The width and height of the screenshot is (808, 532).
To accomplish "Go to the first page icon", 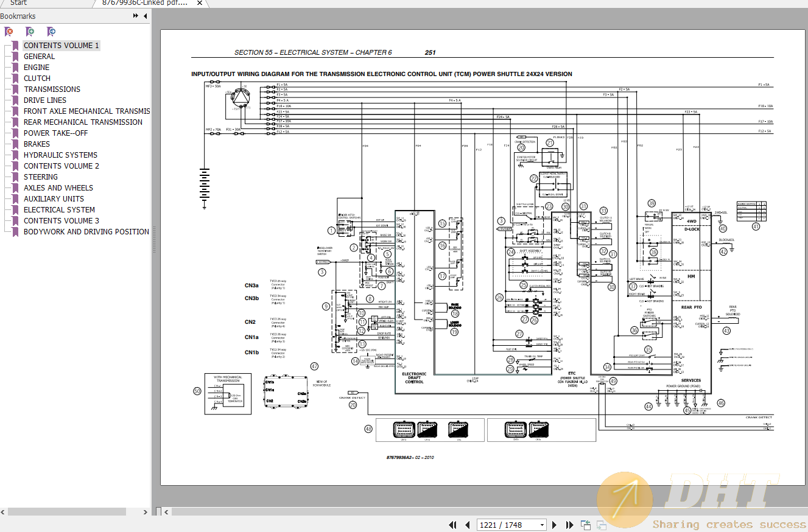I will (452, 525).
